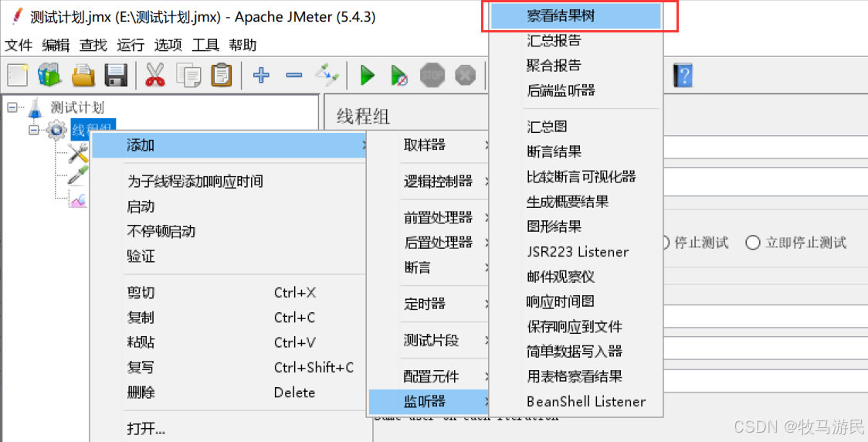This screenshot has width=868, height=442.
Task: Select 汇总报告 listener
Action: click(576, 40)
